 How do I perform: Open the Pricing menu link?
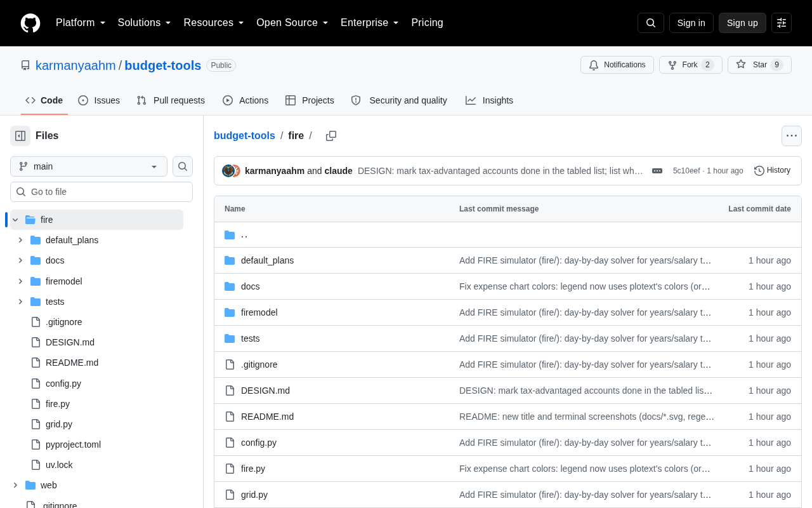coord(427,23)
